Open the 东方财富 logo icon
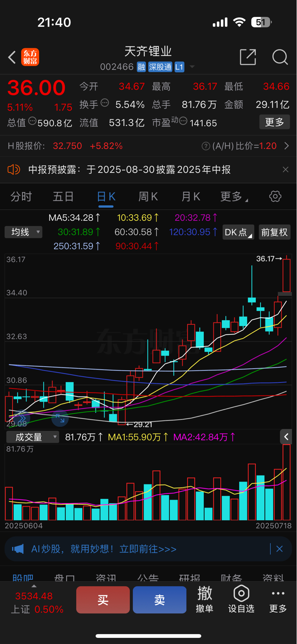297x644 pixels. (30, 57)
